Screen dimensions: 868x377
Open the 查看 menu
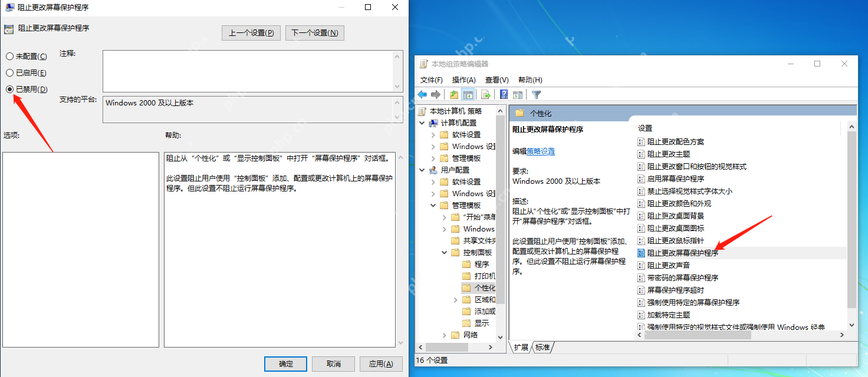pos(497,80)
